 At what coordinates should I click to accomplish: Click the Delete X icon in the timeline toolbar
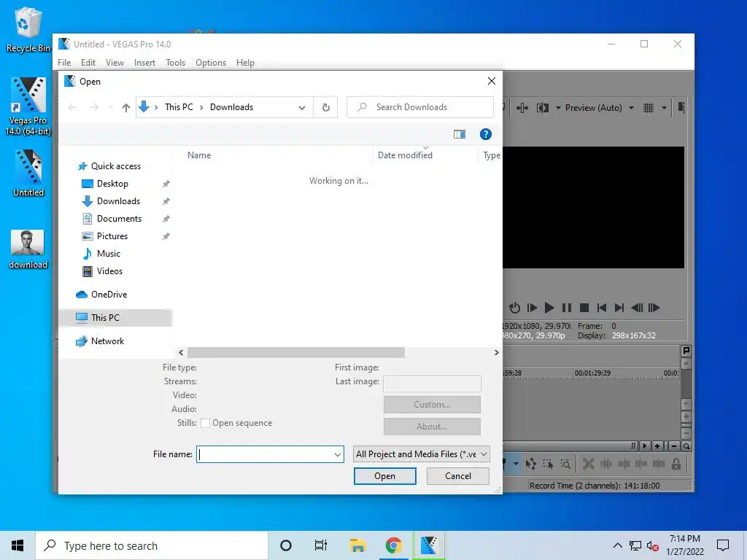point(589,464)
